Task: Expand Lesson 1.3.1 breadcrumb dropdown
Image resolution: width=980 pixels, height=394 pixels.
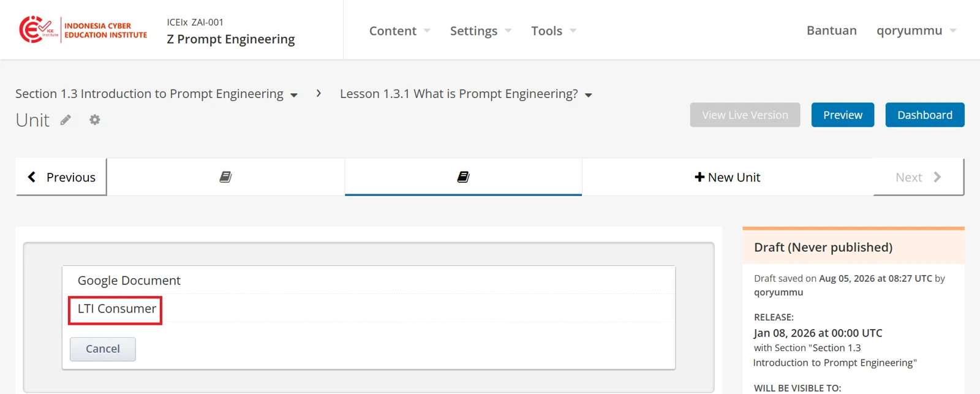Action: (x=466, y=94)
